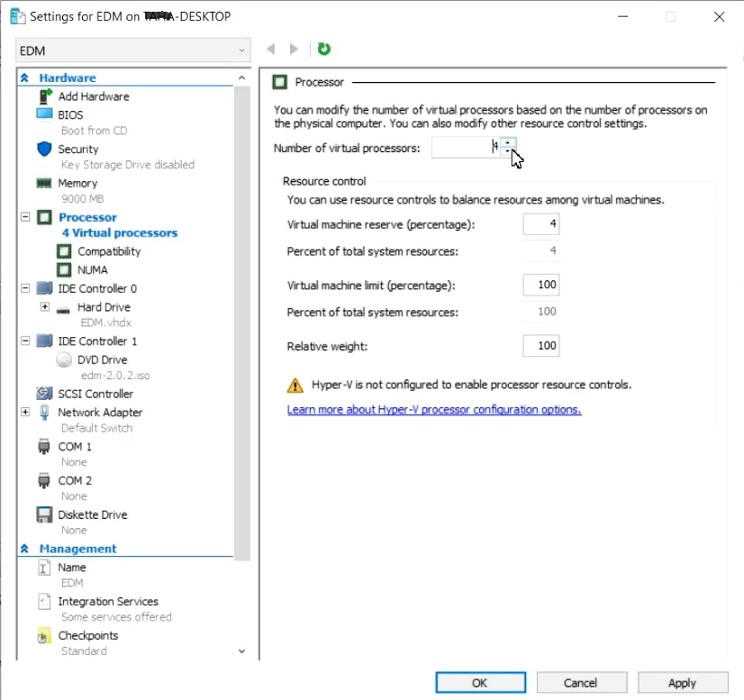Open Hyper-V processor configuration options link
Screen dimensions: 744x700
point(433,410)
